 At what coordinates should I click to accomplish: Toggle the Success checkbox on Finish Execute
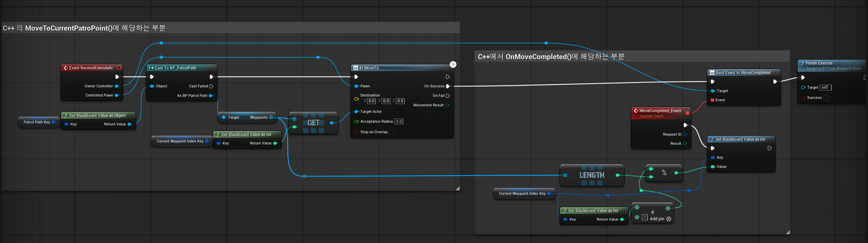[826, 98]
